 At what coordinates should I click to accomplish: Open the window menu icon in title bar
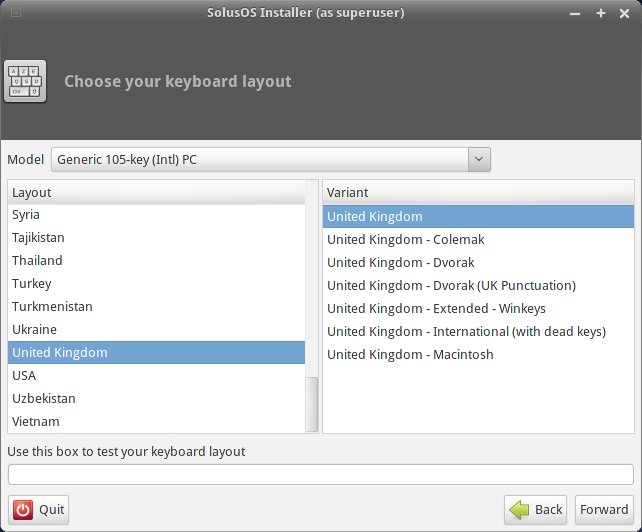16,13
